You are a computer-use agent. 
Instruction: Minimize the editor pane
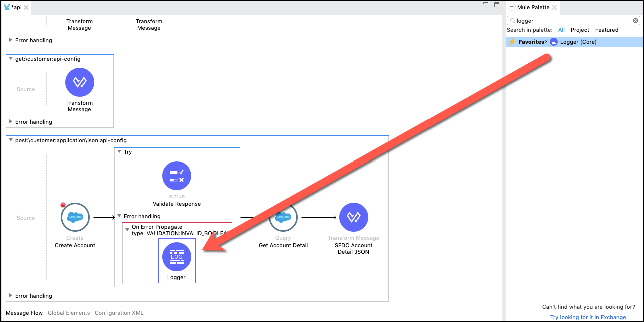485,5
